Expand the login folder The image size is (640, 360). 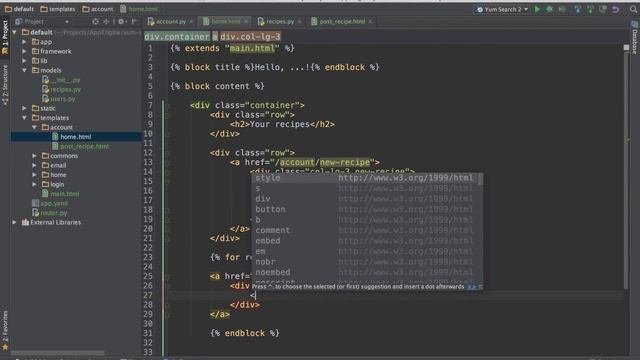pyautogui.click(x=34, y=184)
